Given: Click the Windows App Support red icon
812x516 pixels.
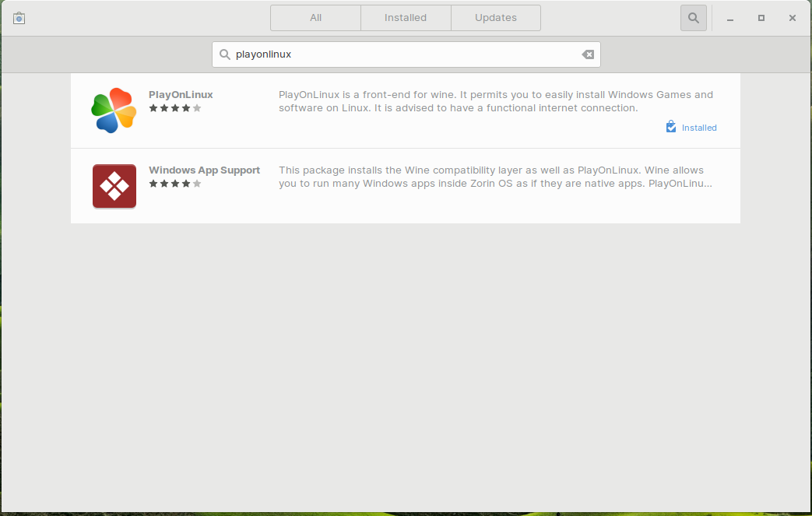Looking at the screenshot, I should click(114, 186).
